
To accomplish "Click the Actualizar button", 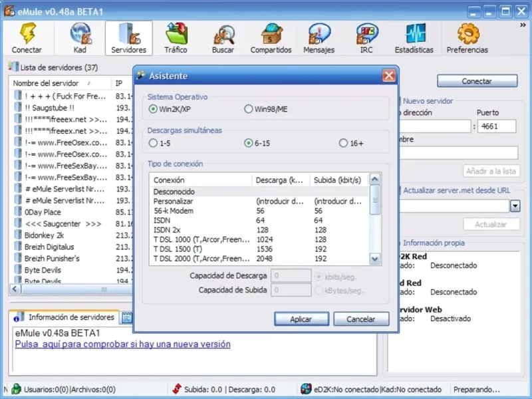I will (x=491, y=224).
